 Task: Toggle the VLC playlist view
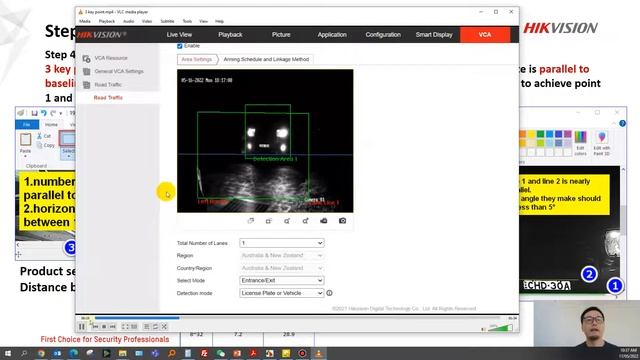[147, 327]
